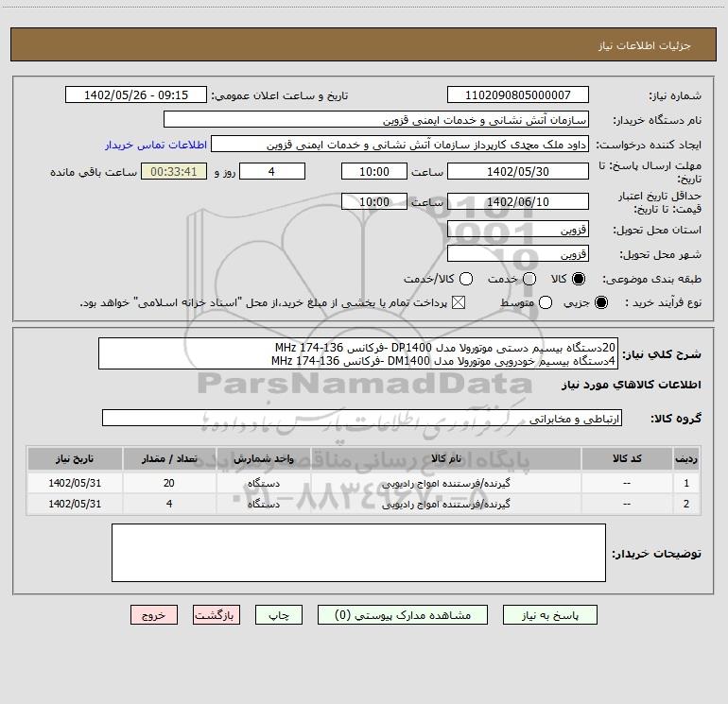728x704 pixels.
Task: Click need date 1402/05/31 in row 2
Action: pyautogui.click(x=75, y=504)
